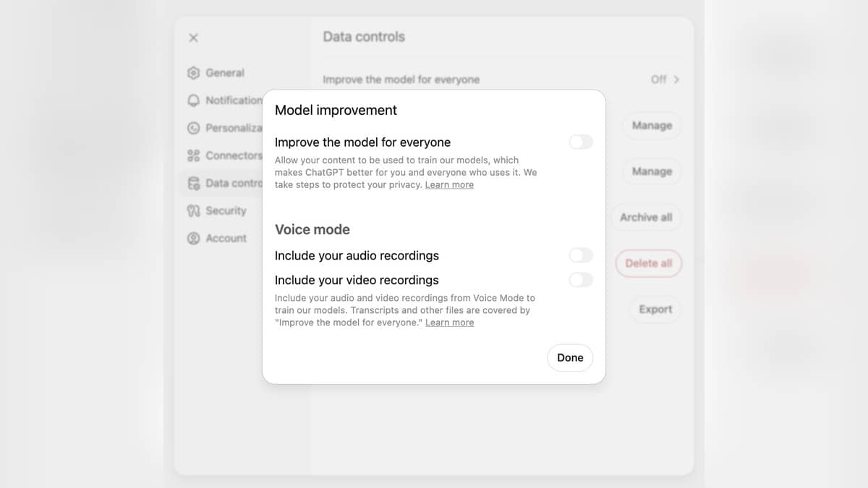Click the Notifications bell icon
The height and width of the screenshot is (488, 868).
(193, 100)
